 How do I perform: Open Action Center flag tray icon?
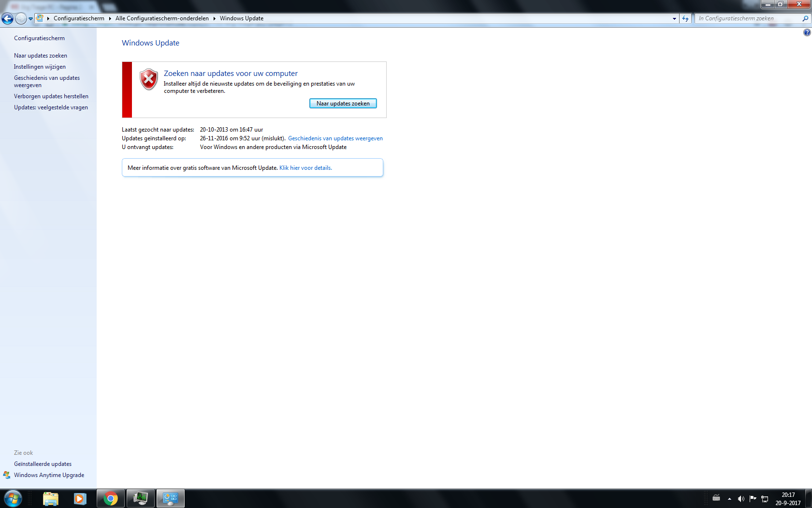pyautogui.click(x=753, y=498)
